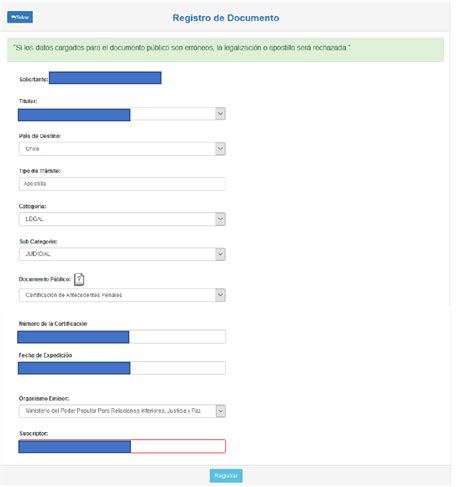Click the Registro de Documento heading
The width and height of the screenshot is (474, 487).
(x=226, y=18)
